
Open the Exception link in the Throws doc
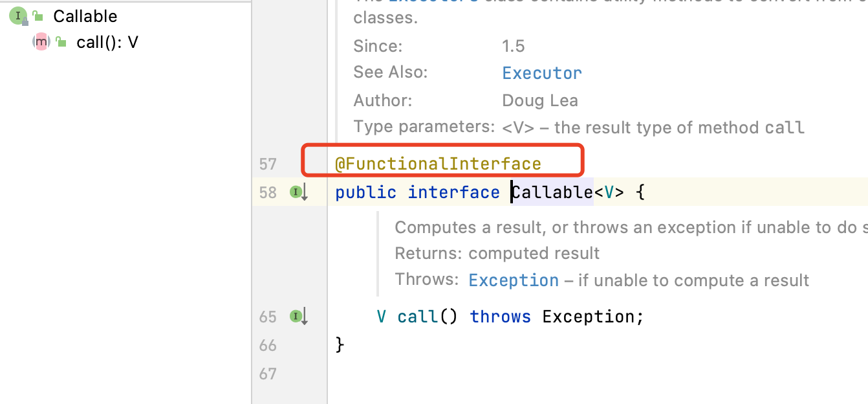click(x=514, y=280)
